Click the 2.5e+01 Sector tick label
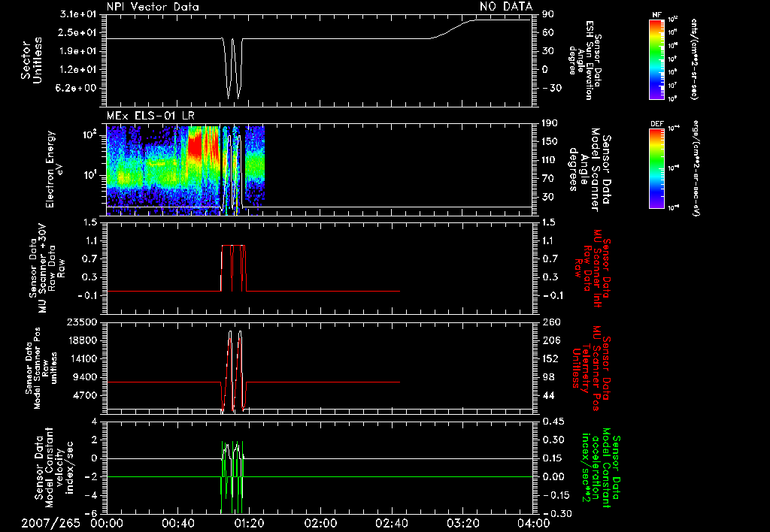The height and width of the screenshot is (532, 770). click(78, 33)
